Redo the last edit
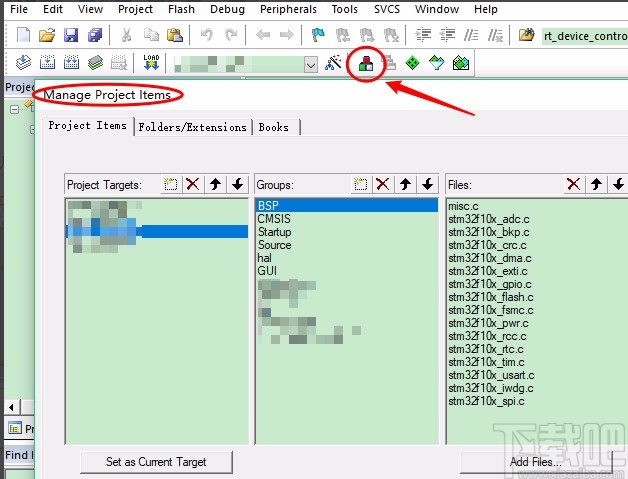This screenshot has height=479, width=628. coord(231,35)
